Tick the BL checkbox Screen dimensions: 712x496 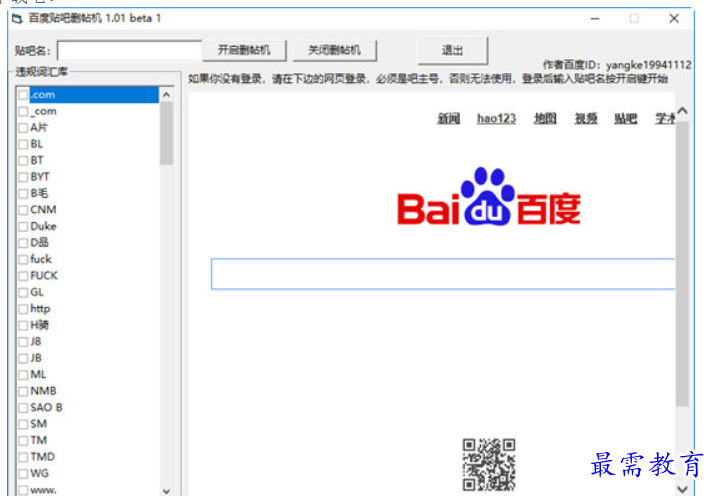click(x=23, y=144)
